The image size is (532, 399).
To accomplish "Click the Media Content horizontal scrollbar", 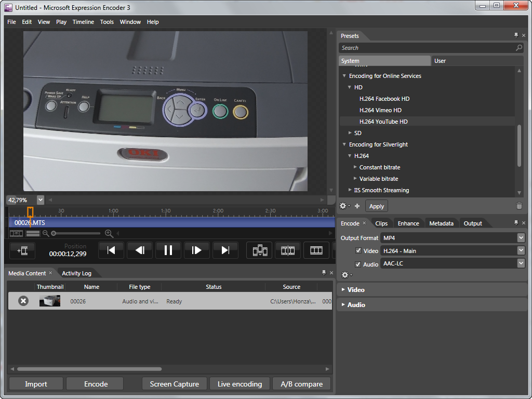I will coord(89,369).
